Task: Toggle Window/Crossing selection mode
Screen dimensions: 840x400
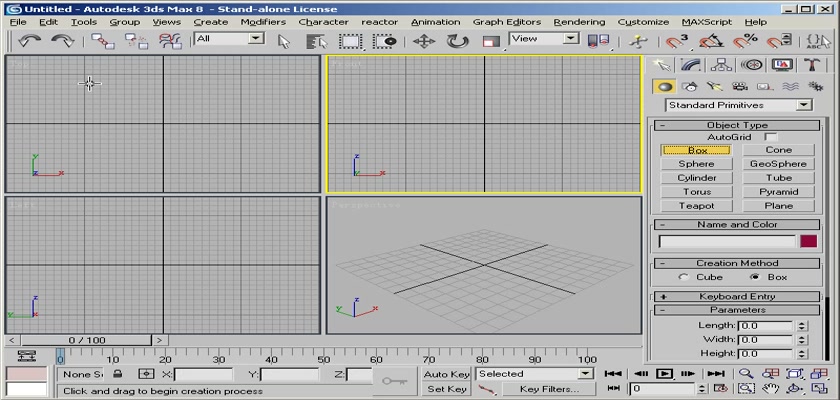Action: [x=385, y=41]
